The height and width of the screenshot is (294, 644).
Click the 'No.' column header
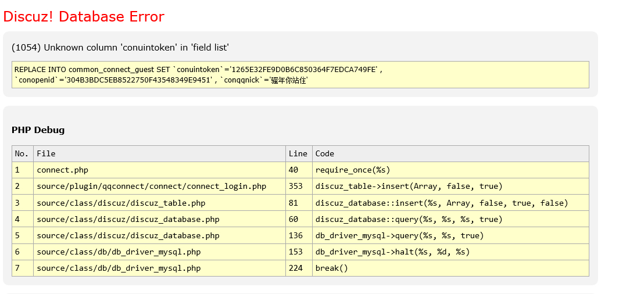[x=22, y=154]
